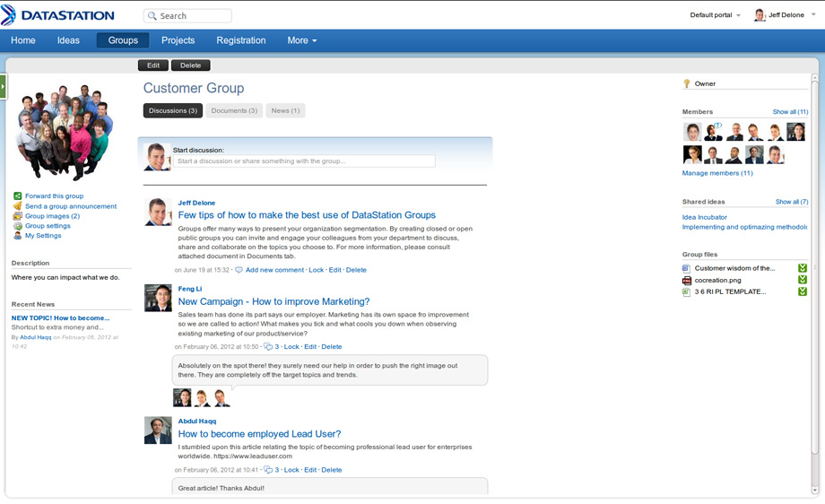The height and width of the screenshot is (504, 825).
Task: Download cocreation.png via green arrow icon
Action: (x=803, y=280)
